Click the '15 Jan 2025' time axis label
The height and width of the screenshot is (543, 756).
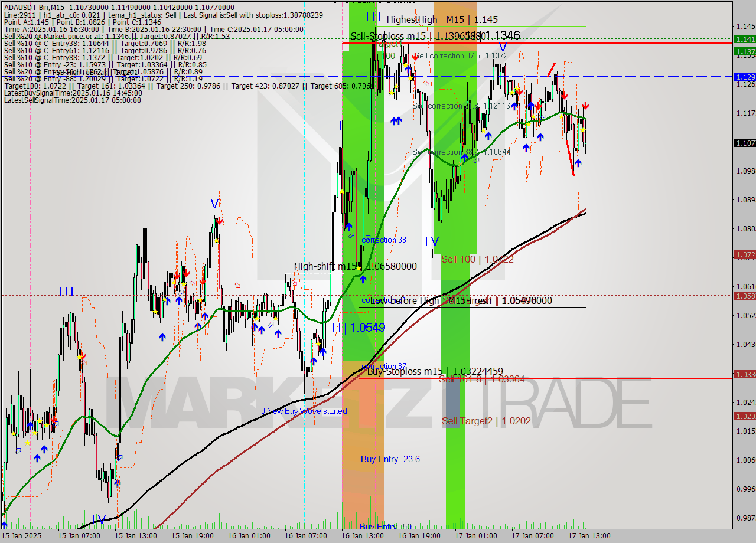click(22, 536)
